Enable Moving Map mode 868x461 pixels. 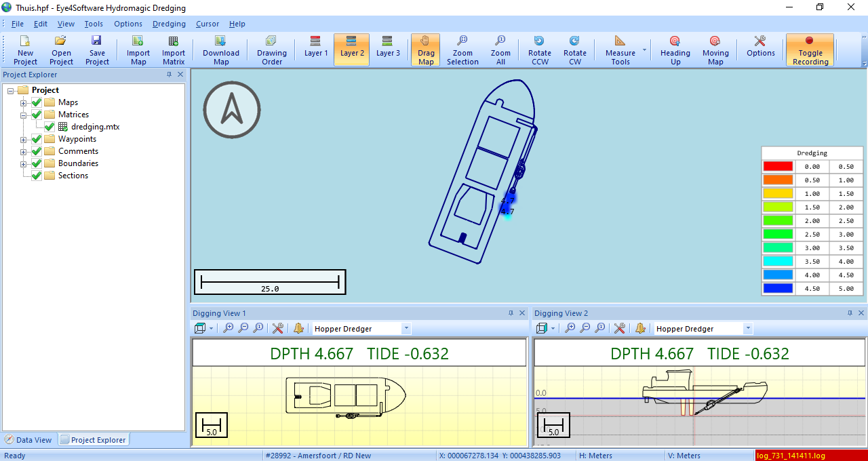pos(715,49)
